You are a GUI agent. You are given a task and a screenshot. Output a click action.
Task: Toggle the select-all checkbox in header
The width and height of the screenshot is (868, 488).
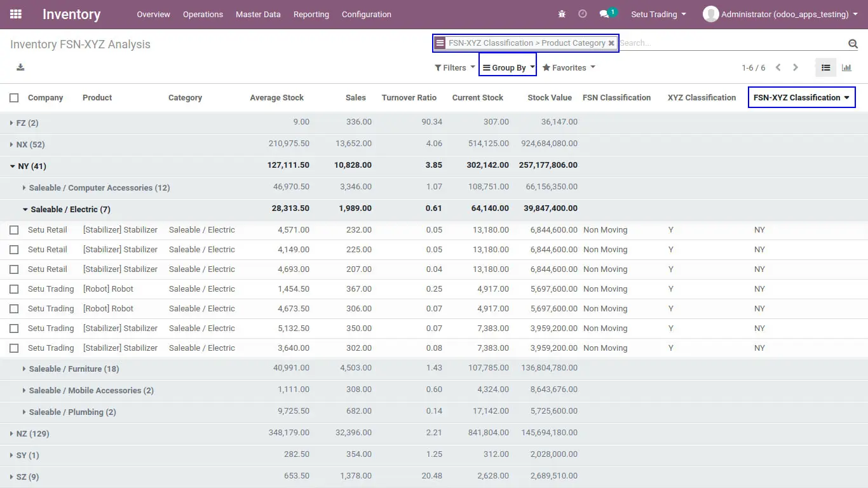(x=14, y=98)
